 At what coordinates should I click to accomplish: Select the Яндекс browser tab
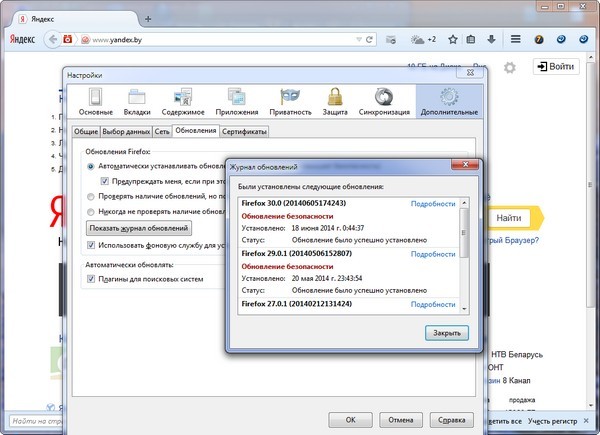click(73, 19)
